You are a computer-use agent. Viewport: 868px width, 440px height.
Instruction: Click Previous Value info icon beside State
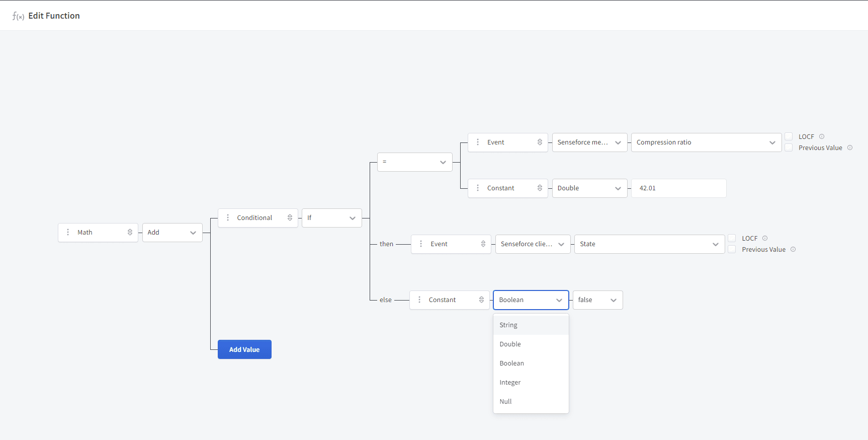[x=793, y=249]
